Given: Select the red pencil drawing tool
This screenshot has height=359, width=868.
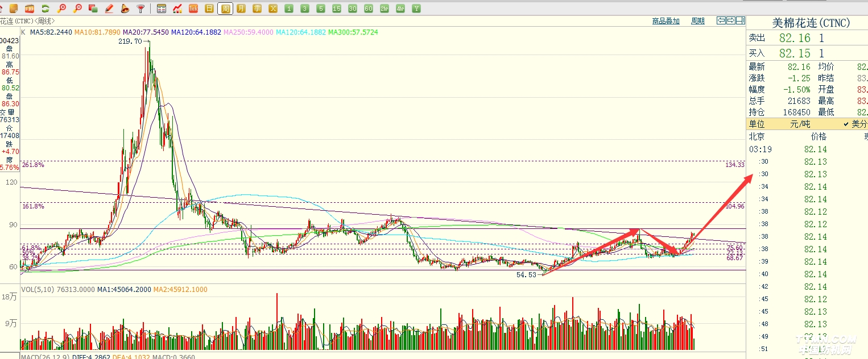Looking at the screenshot, I should pyautogui.click(x=109, y=9).
